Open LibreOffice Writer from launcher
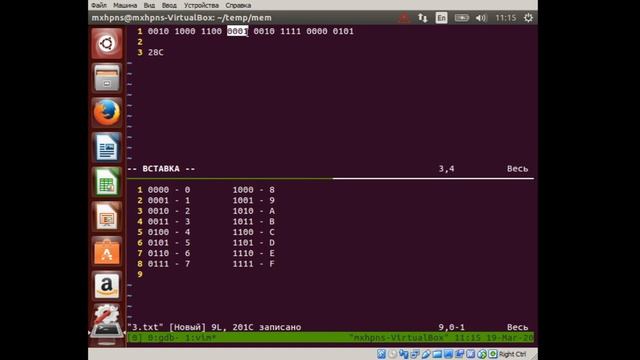640x360 pixels. click(107, 147)
